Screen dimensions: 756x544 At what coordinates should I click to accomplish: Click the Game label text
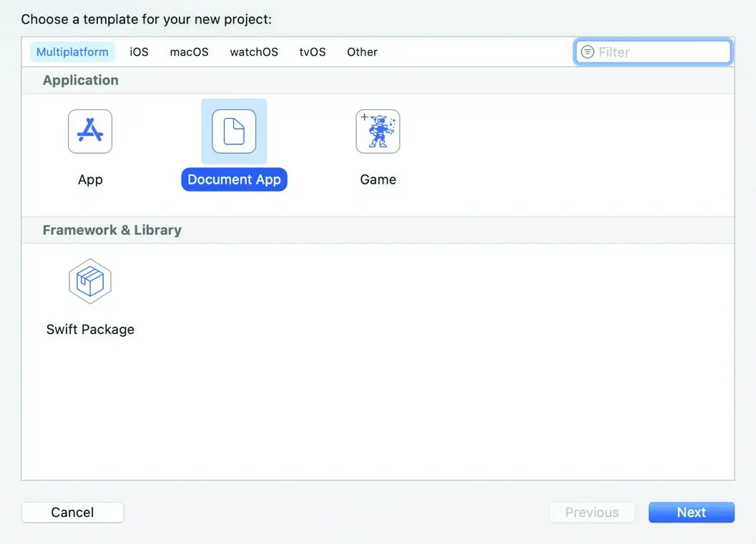tap(378, 179)
